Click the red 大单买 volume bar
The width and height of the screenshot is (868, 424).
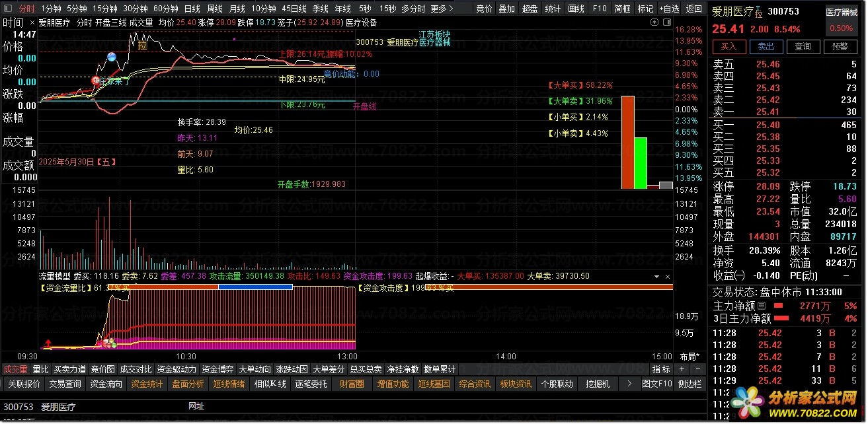pos(627,142)
